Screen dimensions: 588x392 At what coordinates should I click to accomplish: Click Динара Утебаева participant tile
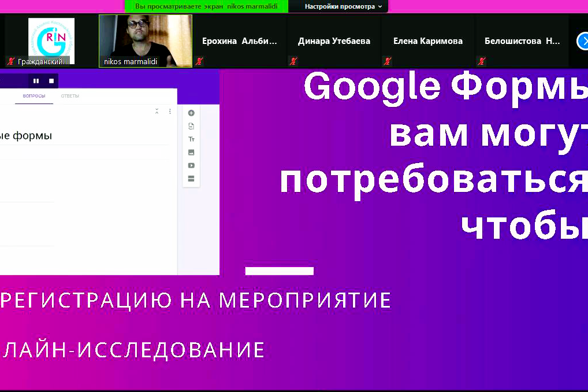pyautogui.click(x=334, y=41)
